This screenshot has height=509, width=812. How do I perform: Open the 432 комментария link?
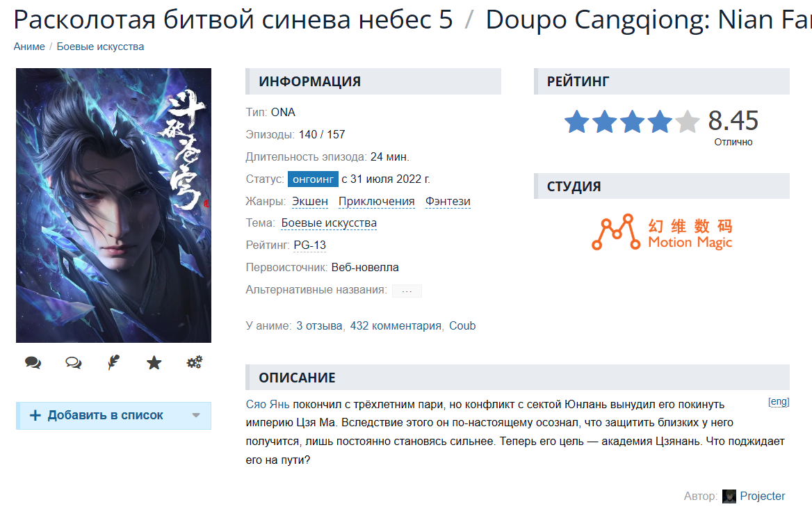[x=396, y=325]
